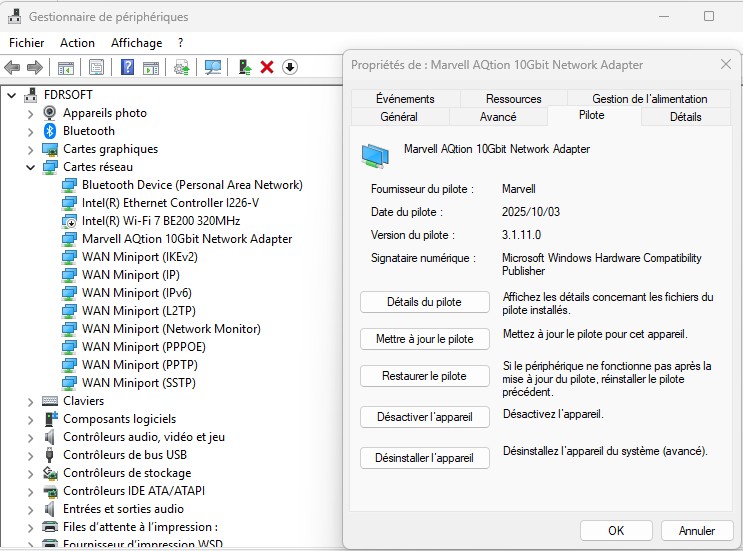Click the update driver toolbar icon

tap(244, 67)
